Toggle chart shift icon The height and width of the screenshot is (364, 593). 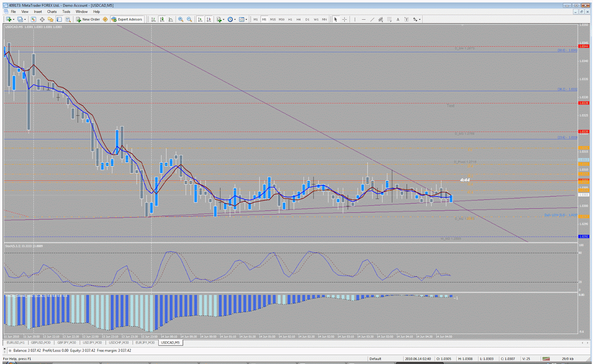point(209,19)
